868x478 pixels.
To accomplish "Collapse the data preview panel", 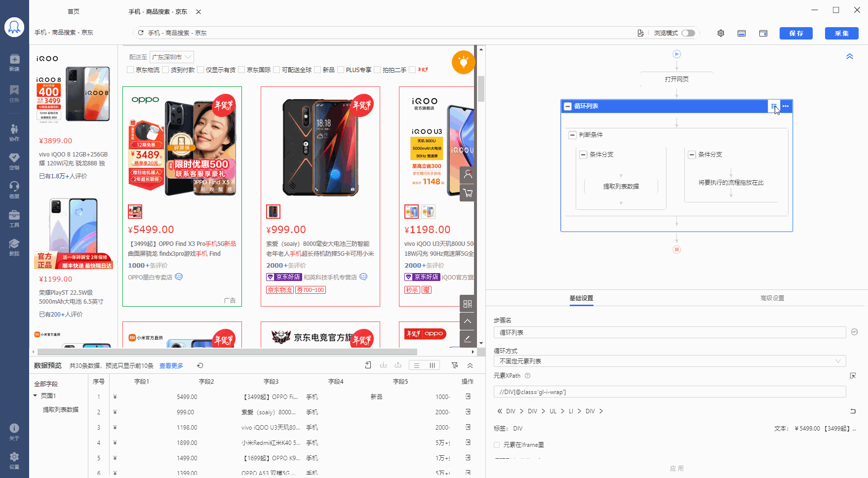I will (x=470, y=365).
